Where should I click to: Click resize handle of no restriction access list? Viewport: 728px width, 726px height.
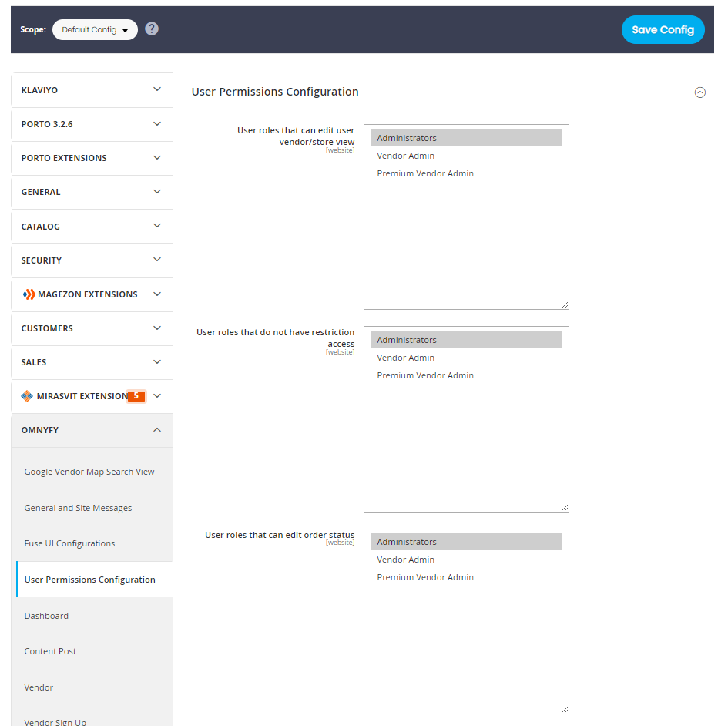(565, 508)
